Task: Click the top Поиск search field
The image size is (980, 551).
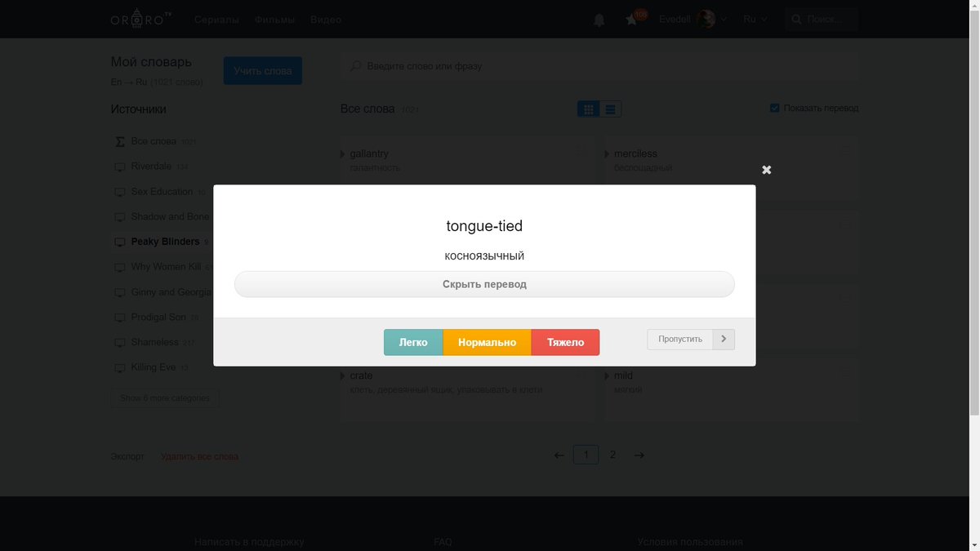Action: click(x=822, y=20)
